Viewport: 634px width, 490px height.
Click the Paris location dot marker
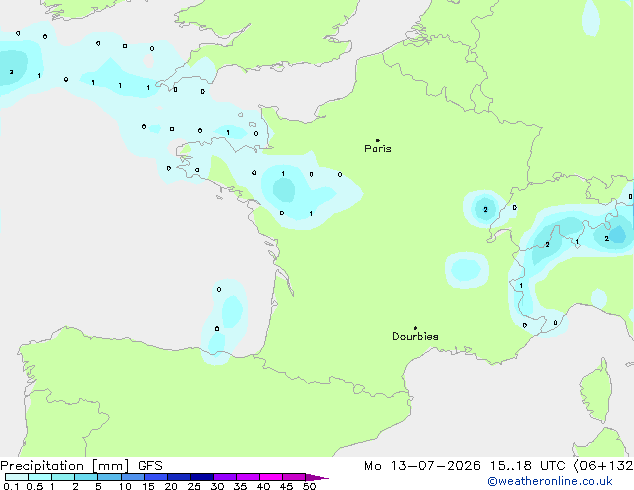(378, 140)
